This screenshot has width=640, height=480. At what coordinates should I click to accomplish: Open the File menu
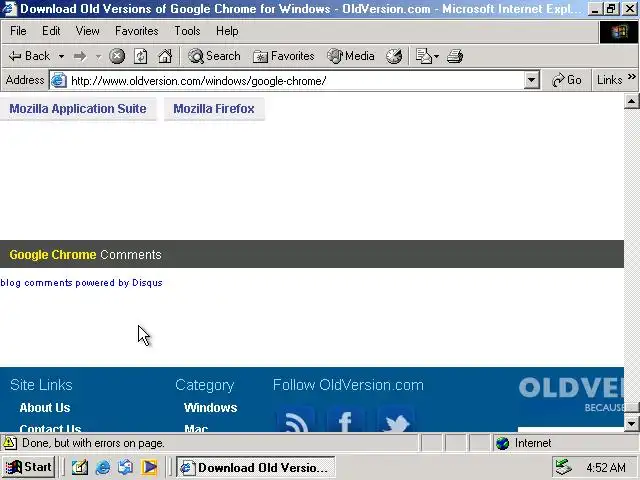[x=18, y=31]
